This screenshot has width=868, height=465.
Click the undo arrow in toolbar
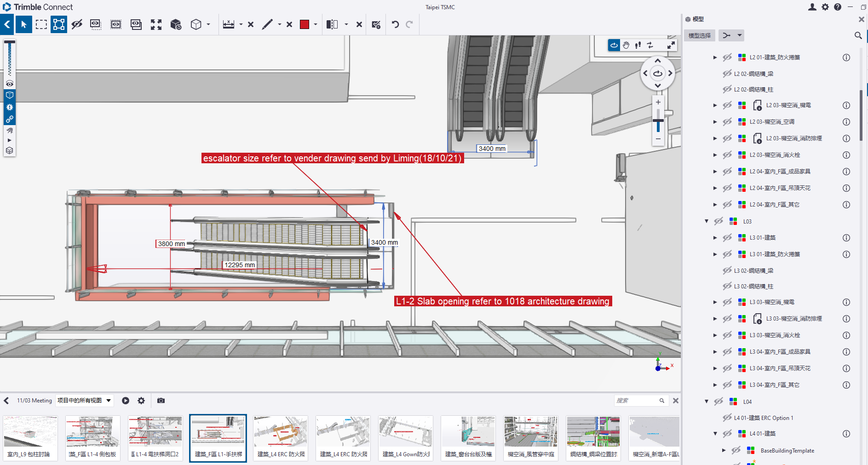pyautogui.click(x=395, y=24)
